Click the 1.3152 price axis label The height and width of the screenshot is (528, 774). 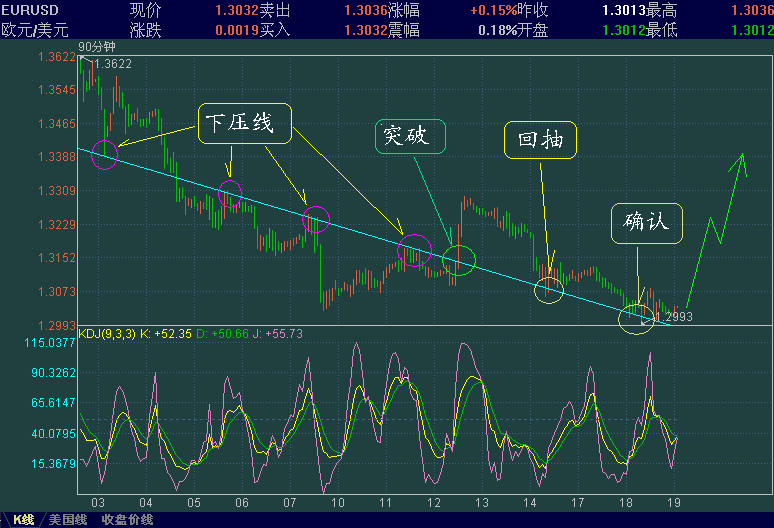[x=57, y=258]
